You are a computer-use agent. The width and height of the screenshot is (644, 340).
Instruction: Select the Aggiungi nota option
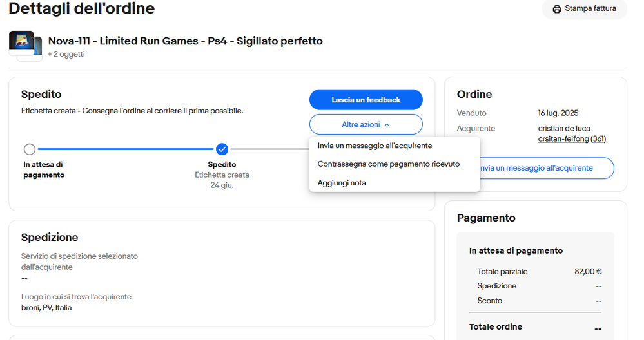342,183
